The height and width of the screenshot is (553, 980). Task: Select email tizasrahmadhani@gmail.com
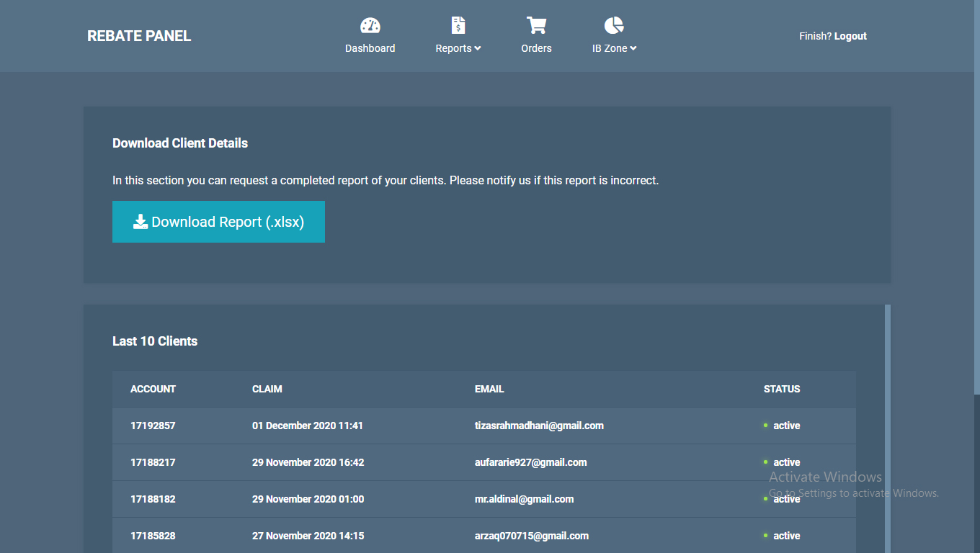[x=539, y=426]
